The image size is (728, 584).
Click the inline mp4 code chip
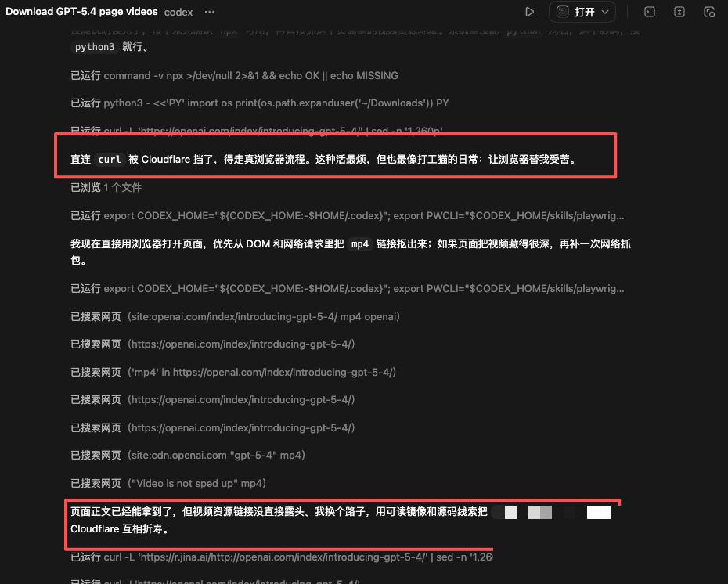[x=360, y=243]
